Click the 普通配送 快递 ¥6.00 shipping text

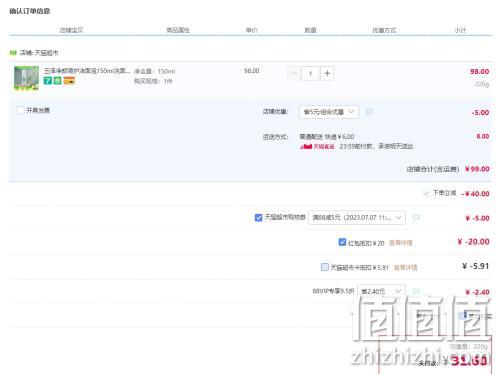click(327, 137)
